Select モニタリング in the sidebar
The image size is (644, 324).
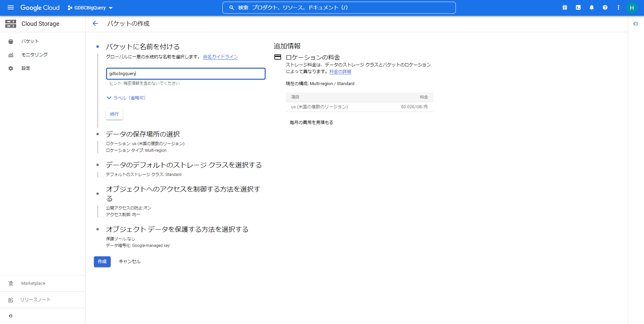[x=34, y=55]
